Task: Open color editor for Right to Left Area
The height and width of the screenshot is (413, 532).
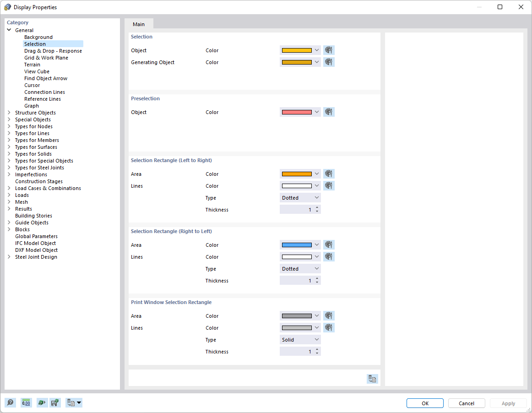Action: pyautogui.click(x=329, y=245)
